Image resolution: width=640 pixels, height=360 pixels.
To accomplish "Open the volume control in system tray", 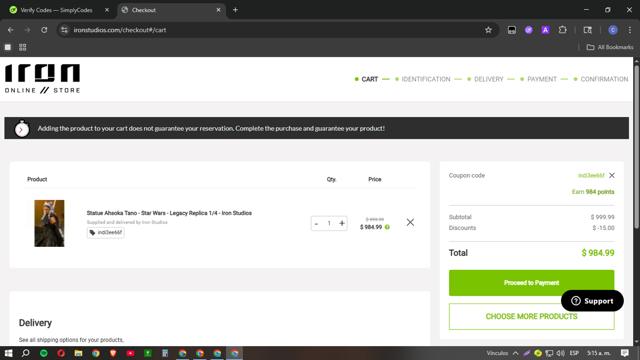I will (x=560, y=353).
